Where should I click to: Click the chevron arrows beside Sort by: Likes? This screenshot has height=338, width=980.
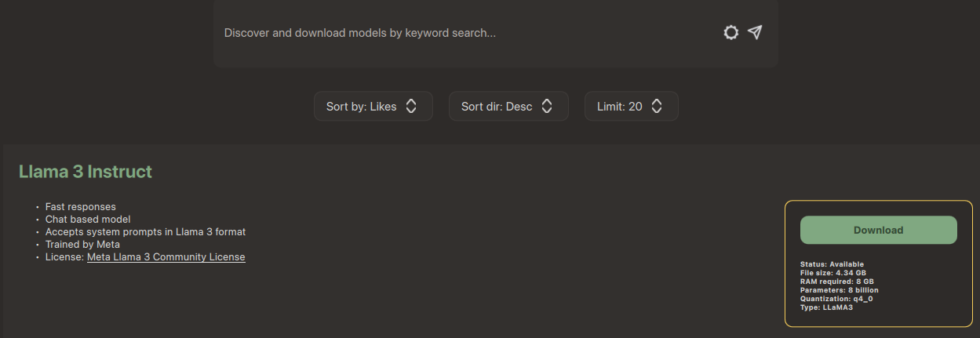pyautogui.click(x=411, y=107)
